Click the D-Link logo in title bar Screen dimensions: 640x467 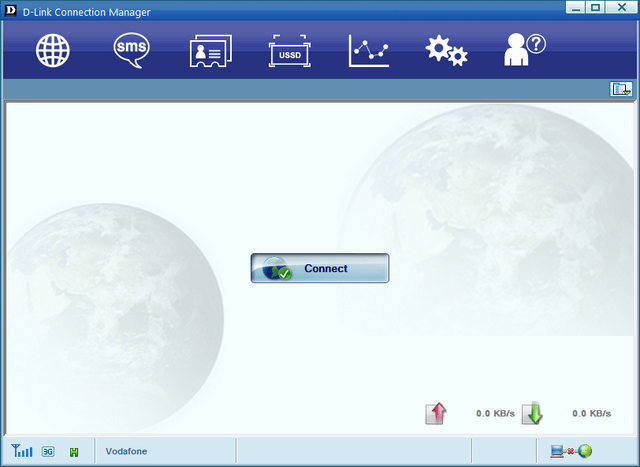[x=10, y=8]
